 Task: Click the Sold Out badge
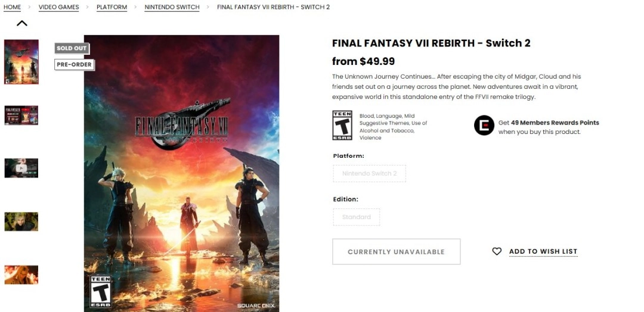[x=72, y=48]
